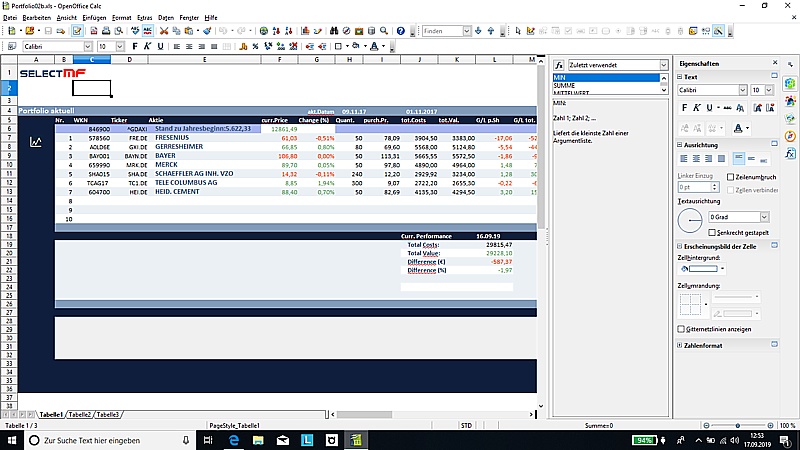Open Format menu

[121, 18]
